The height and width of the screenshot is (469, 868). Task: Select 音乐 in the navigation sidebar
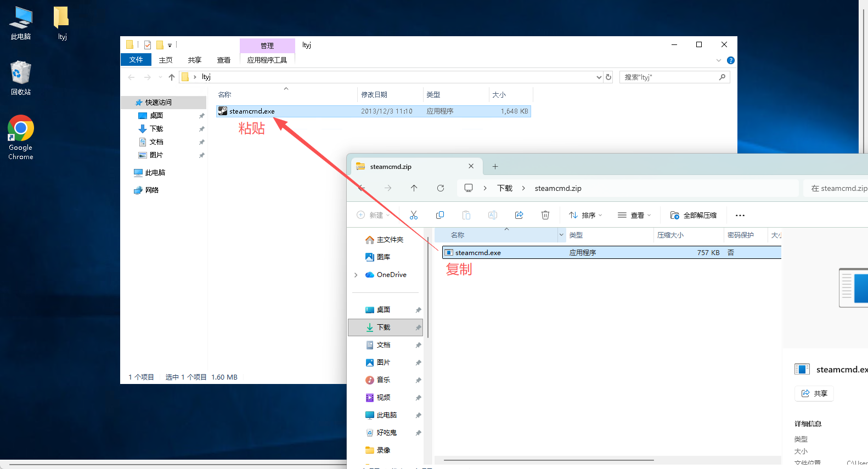pyautogui.click(x=384, y=380)
